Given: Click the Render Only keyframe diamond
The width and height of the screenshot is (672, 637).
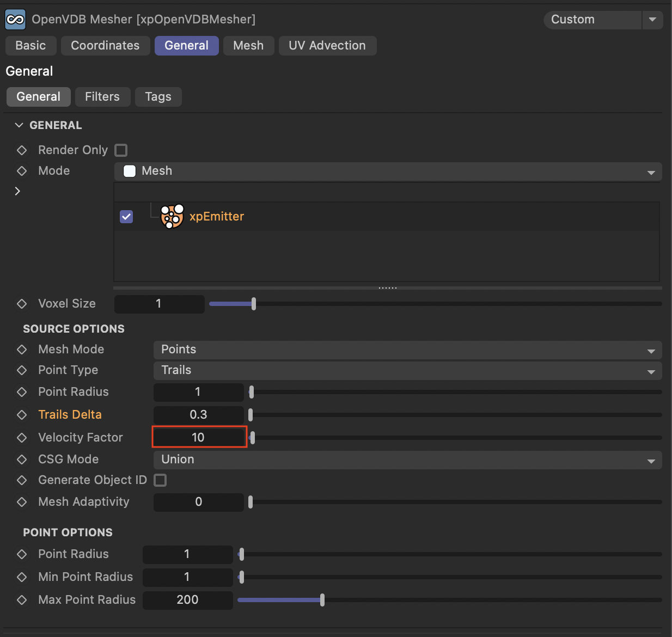Looking at the screenshot, I should tap(22, 150).
